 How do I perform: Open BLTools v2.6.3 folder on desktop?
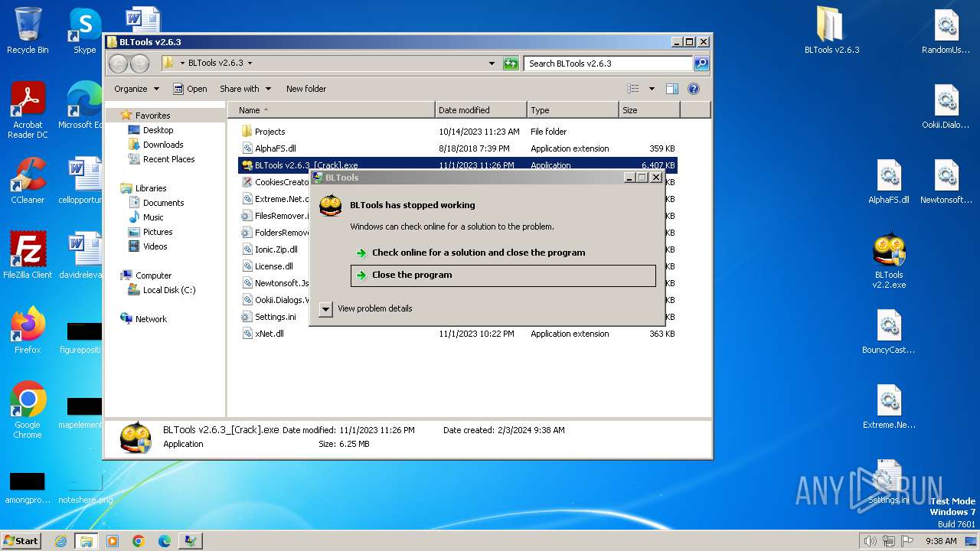point(831,31)
